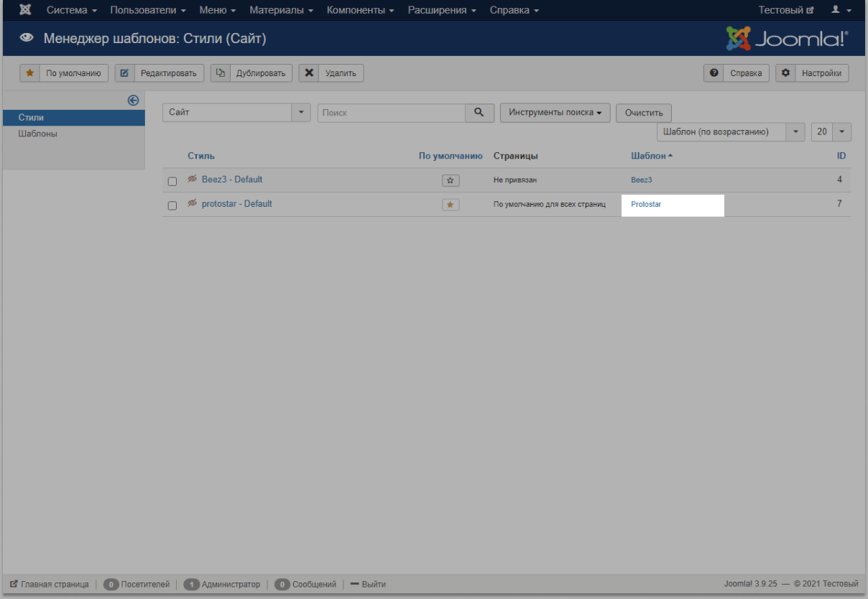
Task: Click the Сообщений counter in status bar
Action: pyautogui.click(x=305, y=585)
